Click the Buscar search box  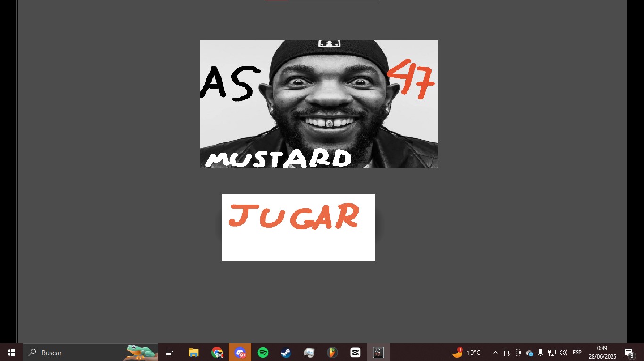coord(91,353)
